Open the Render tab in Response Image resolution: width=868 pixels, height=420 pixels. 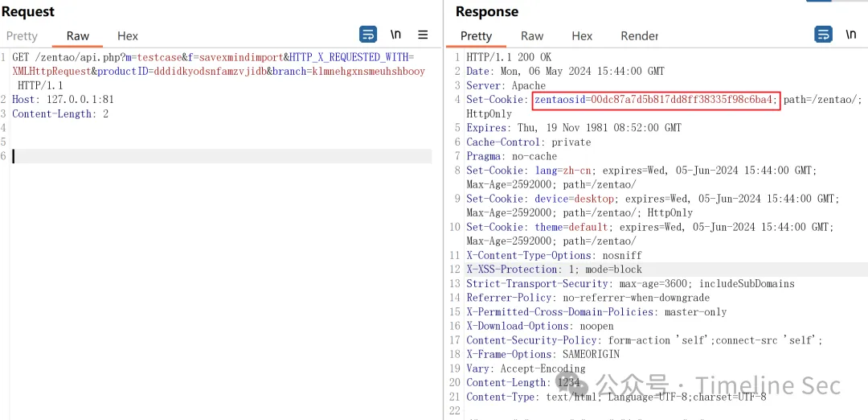(639, 36)
